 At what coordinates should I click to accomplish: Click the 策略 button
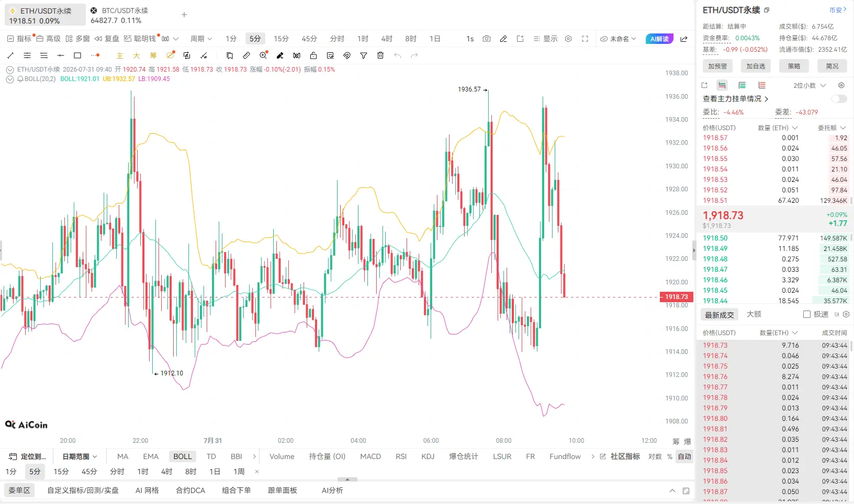[794, 66]
